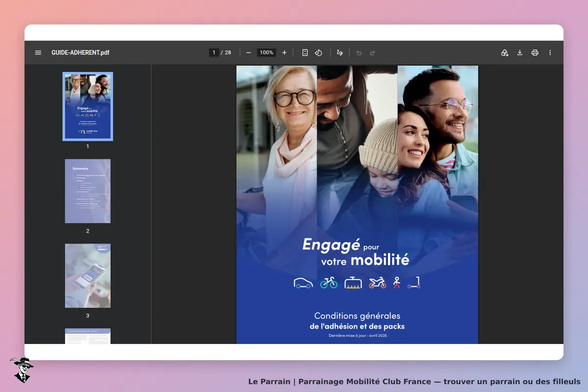Click the save to Drive icon

(x=505, y=52)
